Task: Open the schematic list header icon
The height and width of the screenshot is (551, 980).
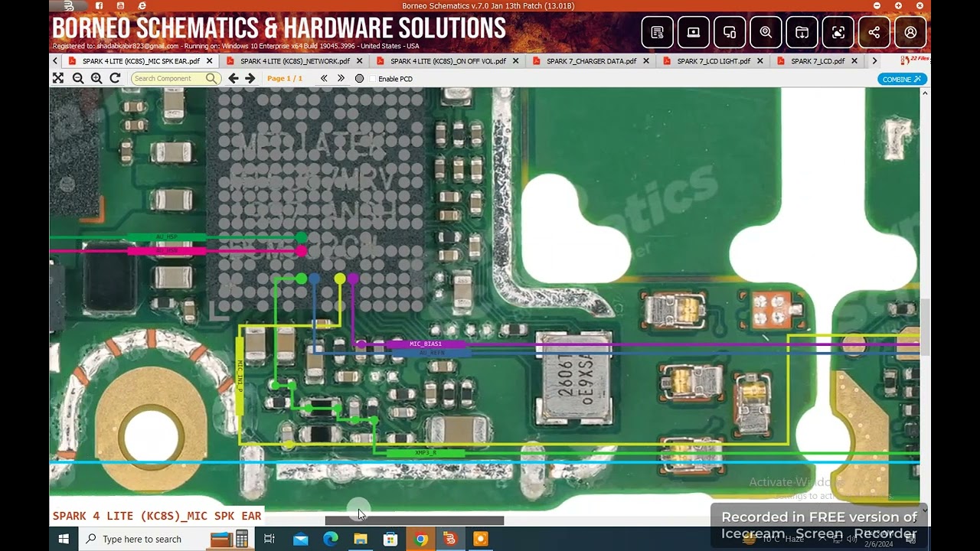Action: point(657,33)
